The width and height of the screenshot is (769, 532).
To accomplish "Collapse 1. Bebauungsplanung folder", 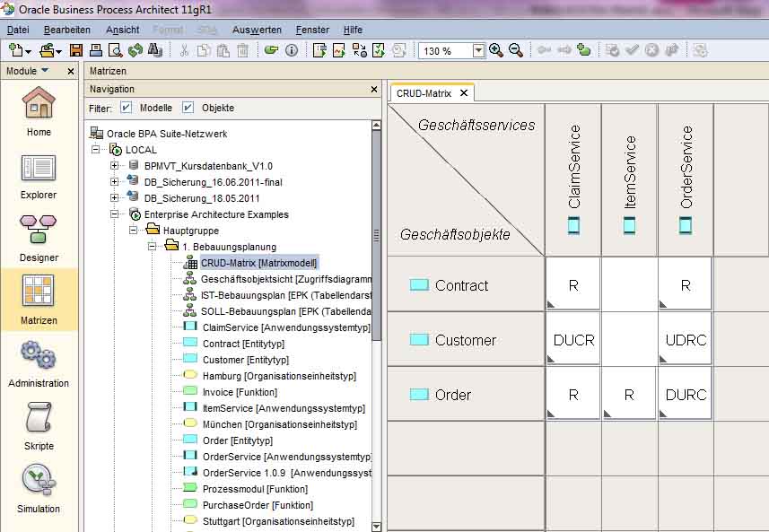I will [152, 247].
